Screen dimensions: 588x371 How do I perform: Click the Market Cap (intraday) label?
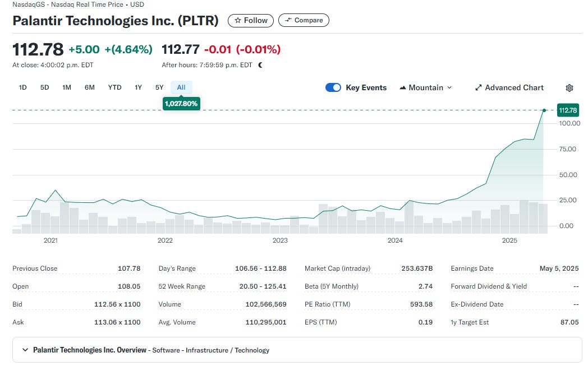[x=338, y=268]
